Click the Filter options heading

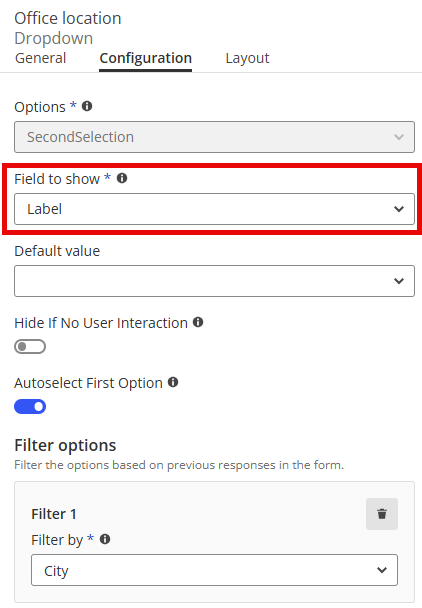65,445
